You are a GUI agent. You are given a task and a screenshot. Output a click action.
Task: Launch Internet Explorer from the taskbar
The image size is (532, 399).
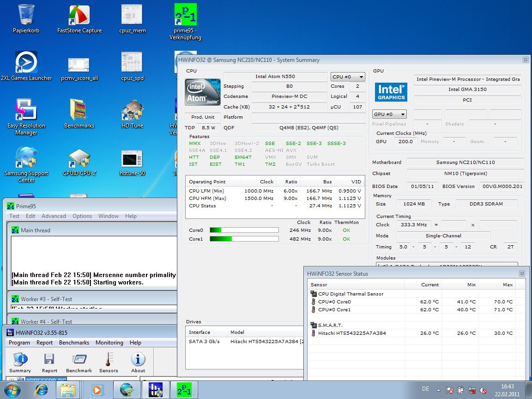[x=42, y=390]
